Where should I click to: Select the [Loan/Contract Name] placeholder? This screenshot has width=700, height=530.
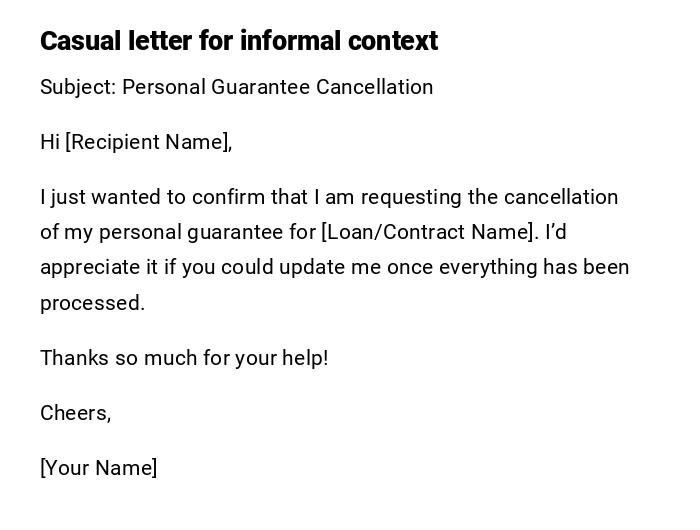coord(428,232)
